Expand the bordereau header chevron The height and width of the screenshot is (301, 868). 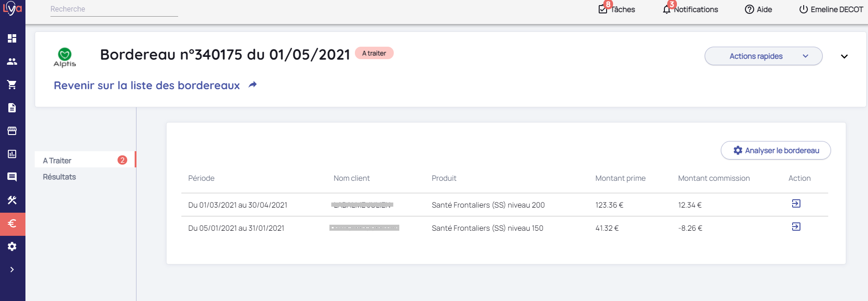[844, 56]
